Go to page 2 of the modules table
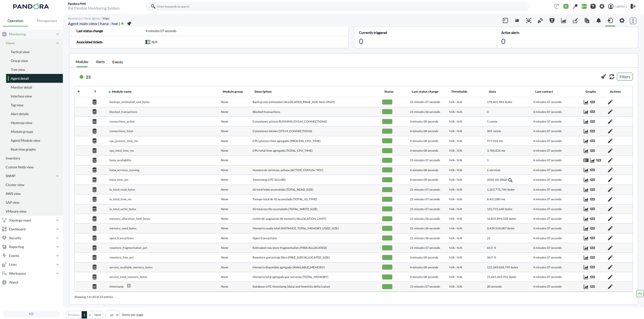Viewport: 644px width, 319px height. (x=90, y=315)
